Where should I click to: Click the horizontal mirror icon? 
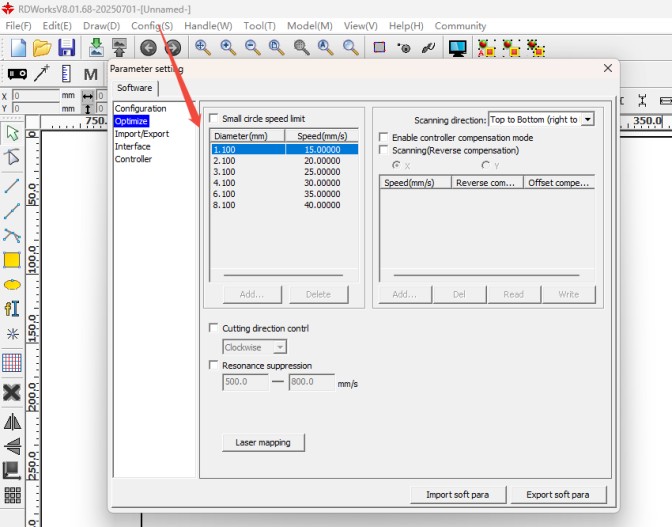(12, 422)
